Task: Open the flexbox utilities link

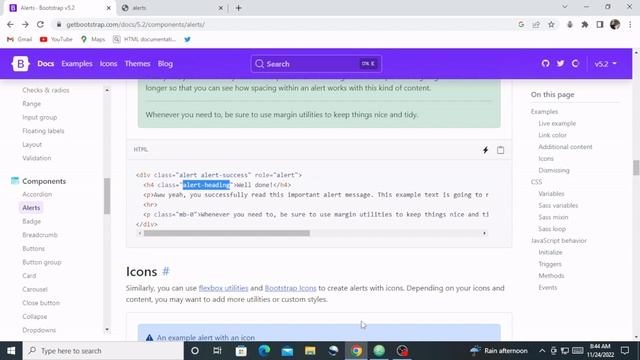Action: 223,288
